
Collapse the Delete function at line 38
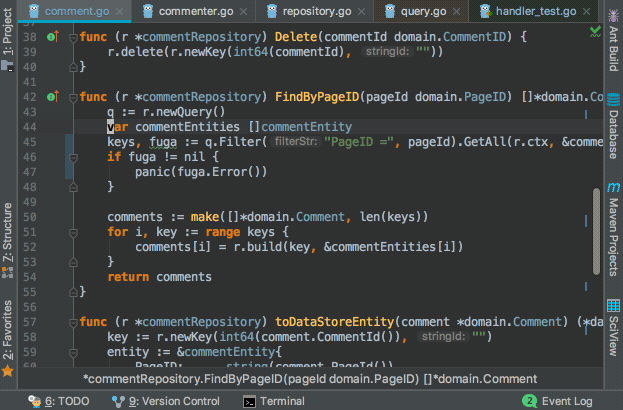pyautogui.click(x=73, y=37)
